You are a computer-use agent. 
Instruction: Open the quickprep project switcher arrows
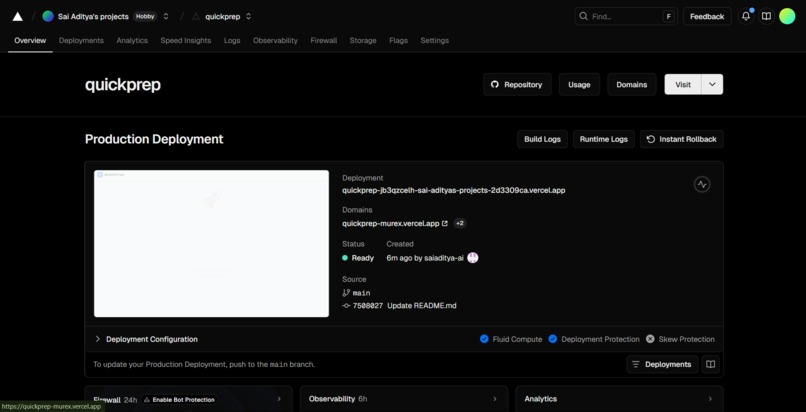[x=248, y=16]
